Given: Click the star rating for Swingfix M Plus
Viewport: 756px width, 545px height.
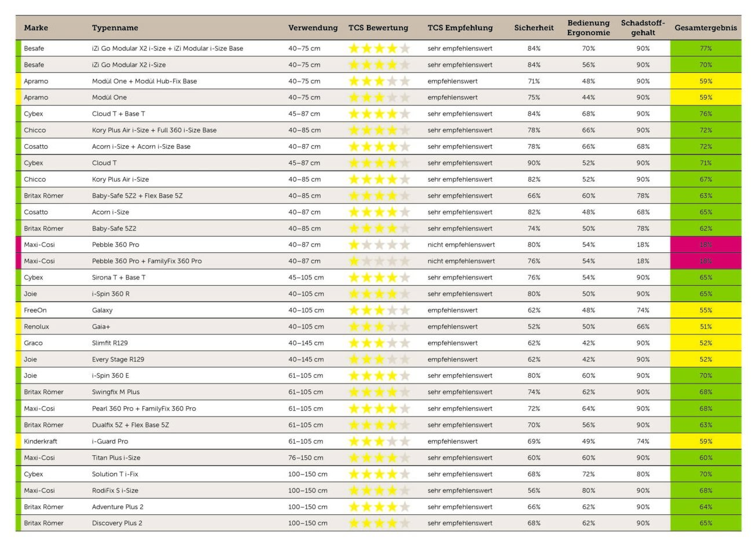Looking at the screenshot, I should coord(379,392).
